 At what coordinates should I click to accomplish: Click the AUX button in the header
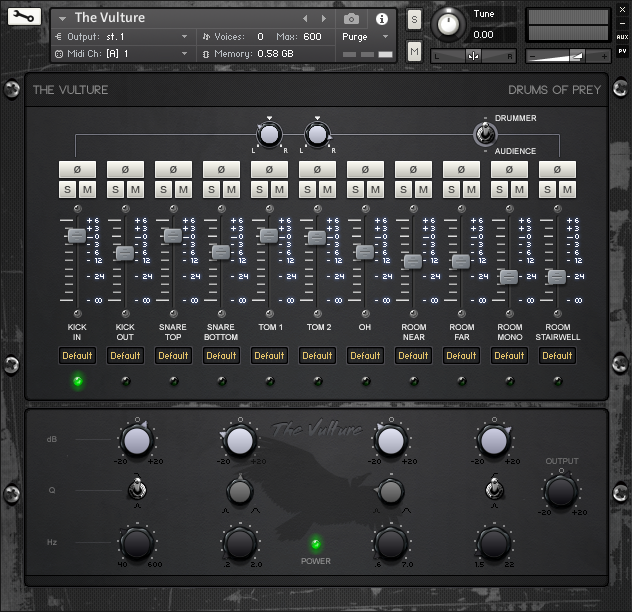(623, 36)
